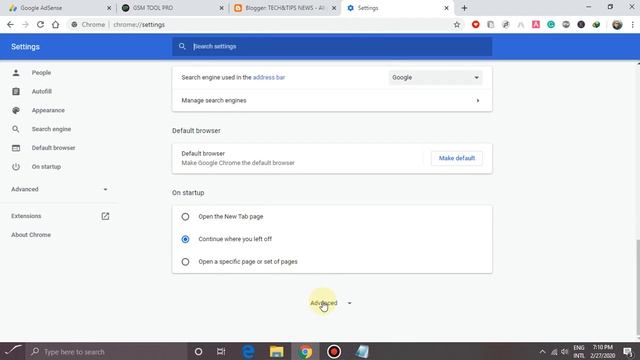Show hidden system tray icons
Image resolution: width=640 pixels, height=360 pixels.
542,352
